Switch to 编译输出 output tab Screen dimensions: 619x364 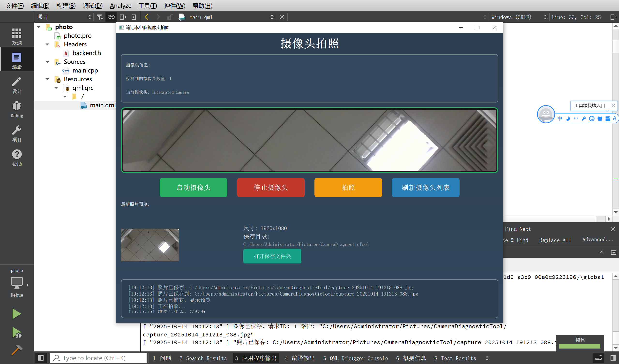299,358
